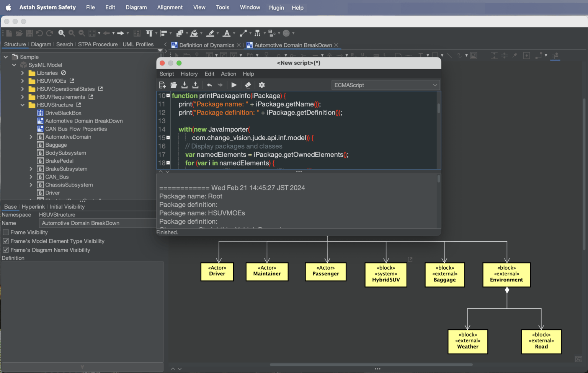
Task: Activate the text tool icon in the toolbar
Action: tap(226, 33)
